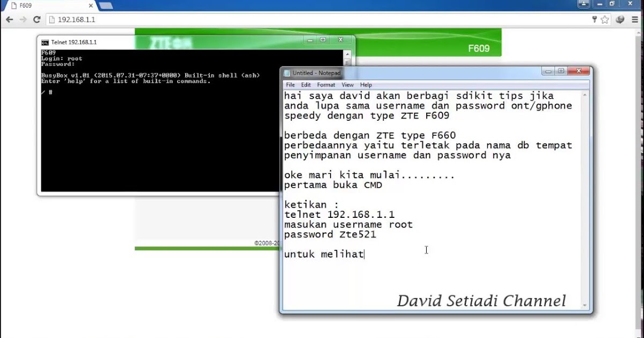The image size is (644, 338).
Task: Click the Telnet shell prompt line
Action: 47,93
